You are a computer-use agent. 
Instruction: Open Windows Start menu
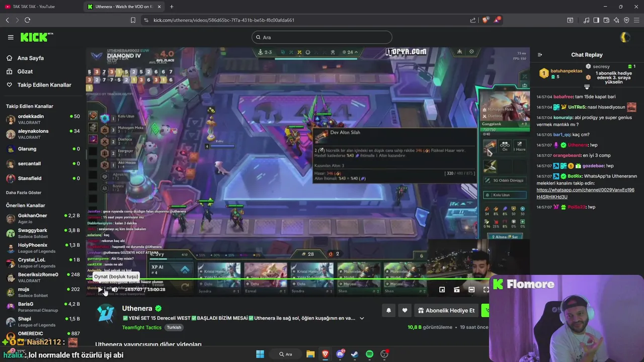pos(260,354)
